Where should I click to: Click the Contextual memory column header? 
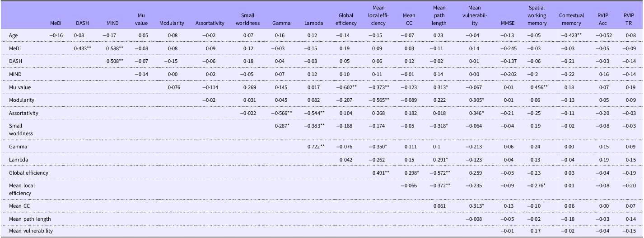[x=571, y=19]
